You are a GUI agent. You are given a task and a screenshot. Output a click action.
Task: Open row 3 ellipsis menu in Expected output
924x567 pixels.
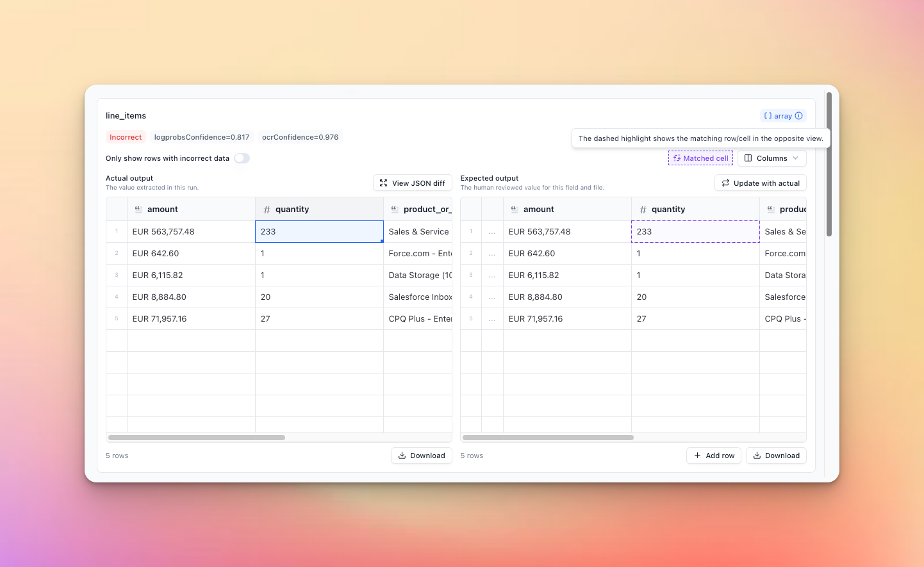point(491,275)
